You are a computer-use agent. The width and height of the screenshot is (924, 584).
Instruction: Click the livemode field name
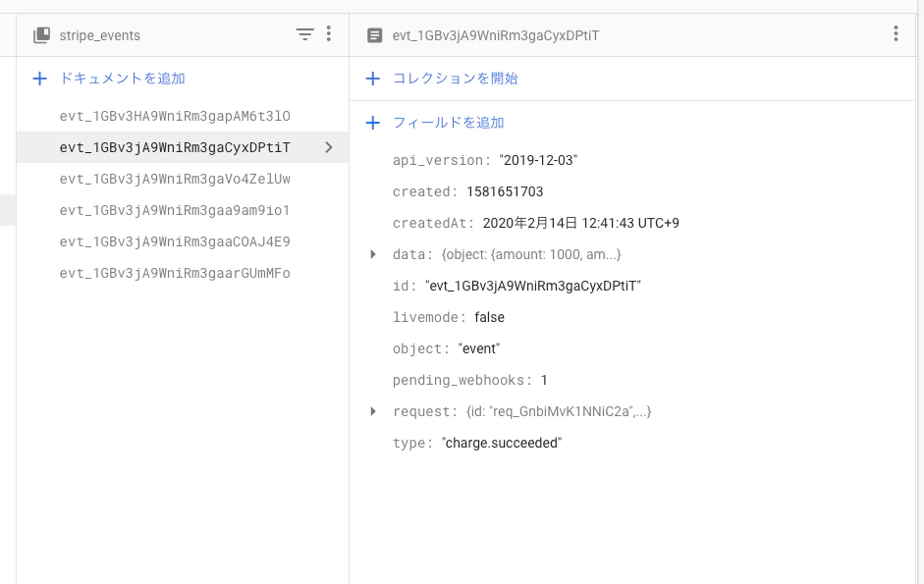click(429, 317)
